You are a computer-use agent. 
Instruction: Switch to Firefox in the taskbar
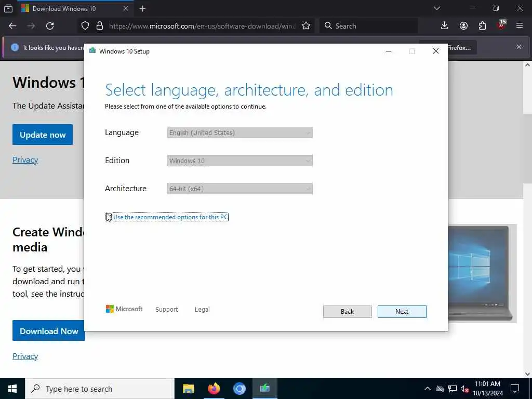(214, 389)
